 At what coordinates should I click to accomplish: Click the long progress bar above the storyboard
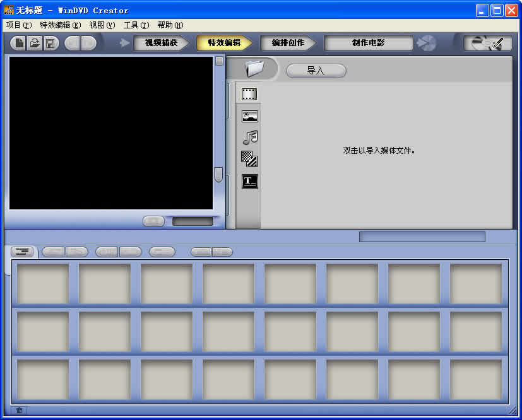tap(422, 236)
